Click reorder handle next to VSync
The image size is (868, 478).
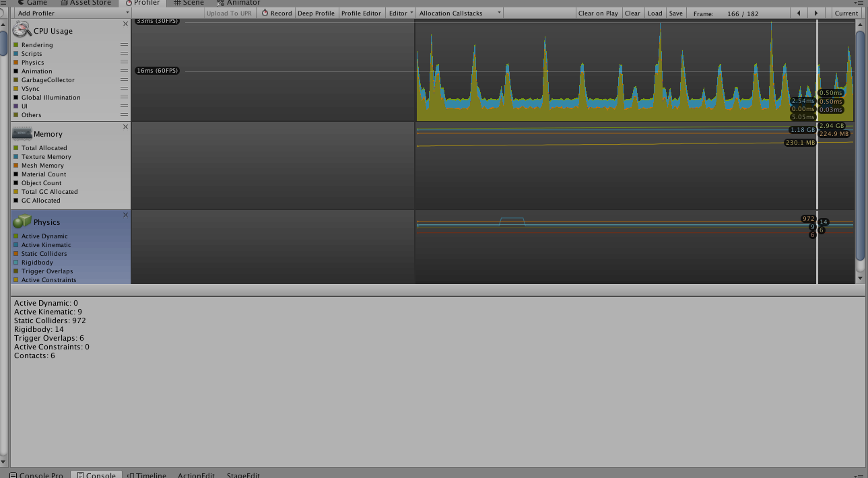coord(124,88)
